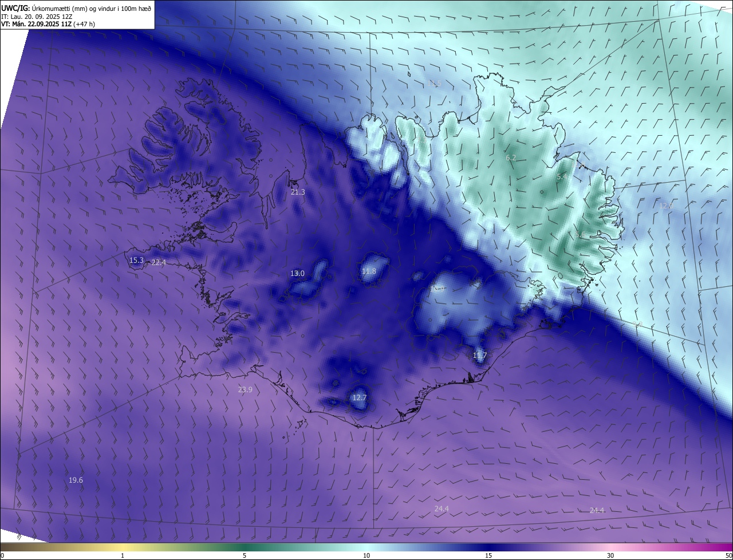The image size is (733, 560).
Task: Click the 5.4 value label
Action: click(x=562, y=178)
